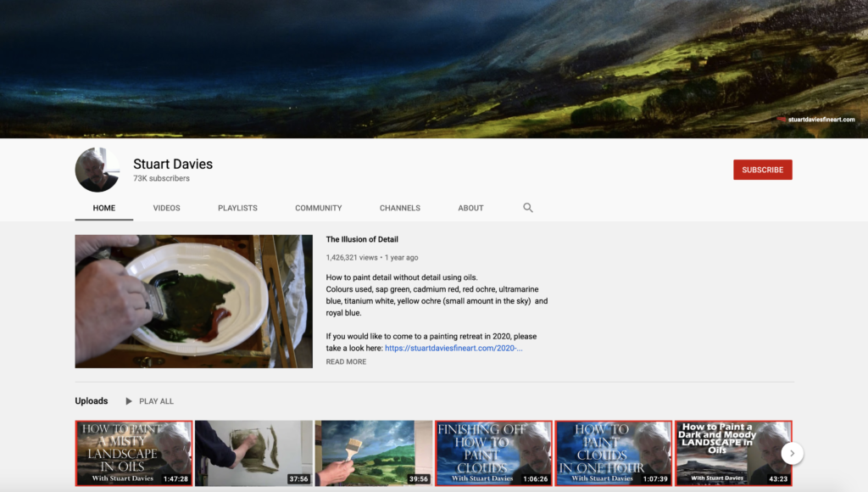Play 'How To Paint Clouds In One Hour'

point(613,453)
